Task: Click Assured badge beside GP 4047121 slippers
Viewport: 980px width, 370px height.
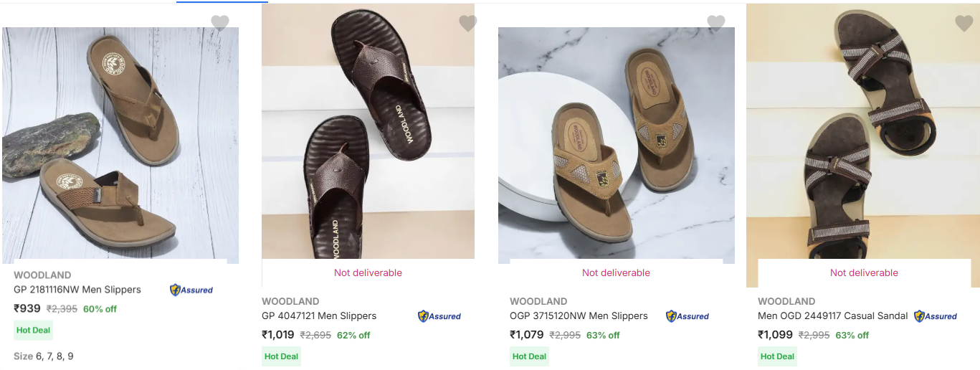Action: (439, 316)
